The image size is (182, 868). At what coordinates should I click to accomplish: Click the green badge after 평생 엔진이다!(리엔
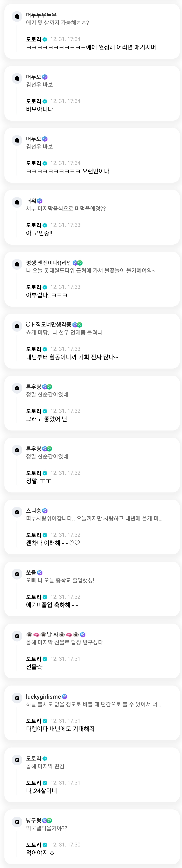[x=80, y=263]
